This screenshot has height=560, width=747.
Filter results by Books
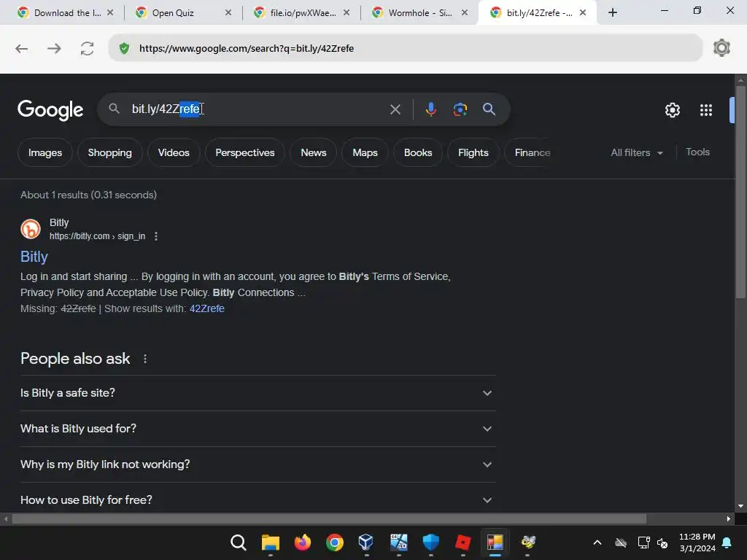point(418,153)
